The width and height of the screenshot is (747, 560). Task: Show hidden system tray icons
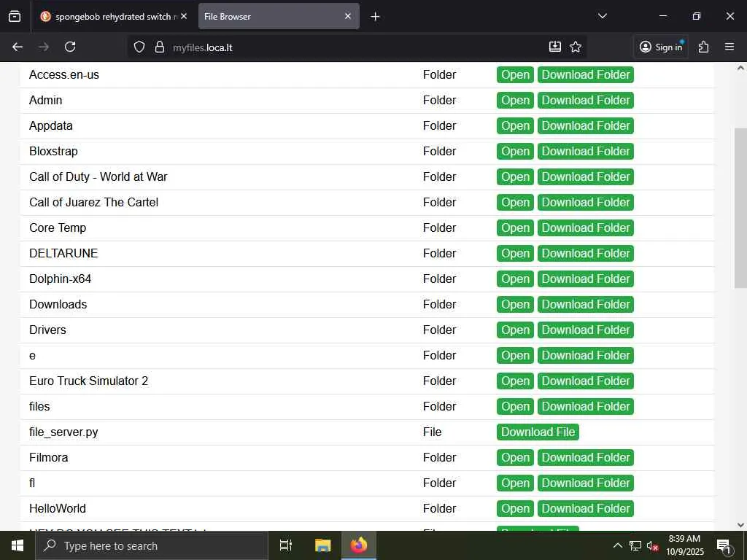(617, 545)
